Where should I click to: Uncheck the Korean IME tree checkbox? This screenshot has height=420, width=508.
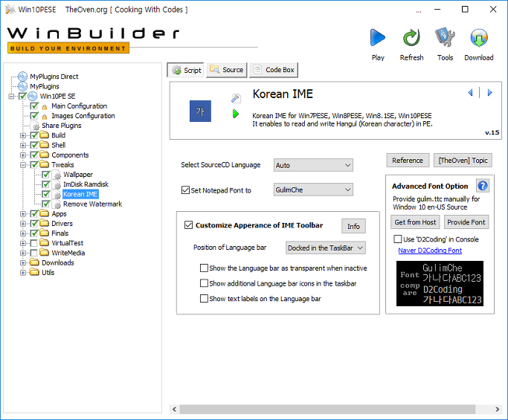[x=46, y=194]
